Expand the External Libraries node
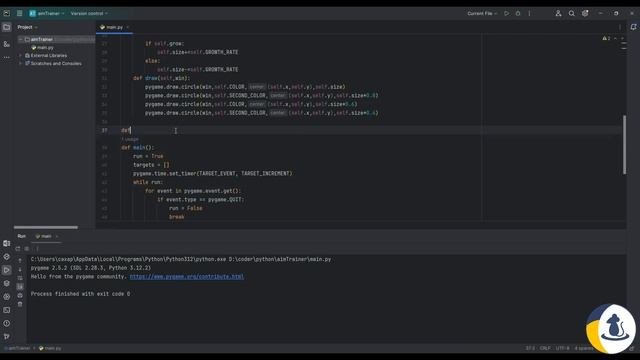Screen dimensions: 640x360 20,56
